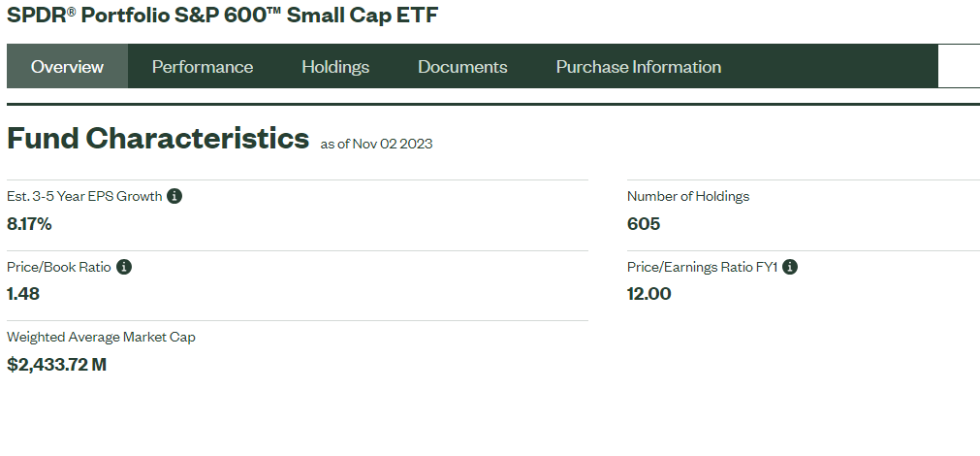Select the 8.17% EPS growth value
This screenshot has width=980, height=456.
pos(29,224)
